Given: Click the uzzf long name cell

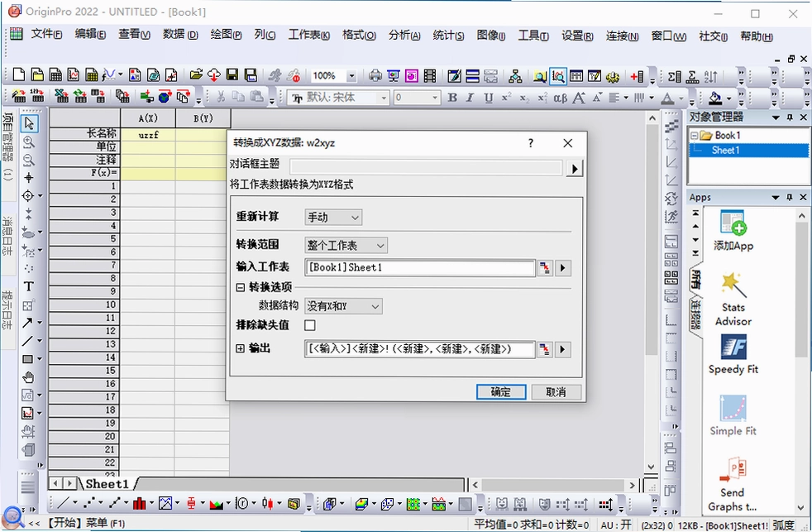Looking at the screenshot, I should coord(148,135).
